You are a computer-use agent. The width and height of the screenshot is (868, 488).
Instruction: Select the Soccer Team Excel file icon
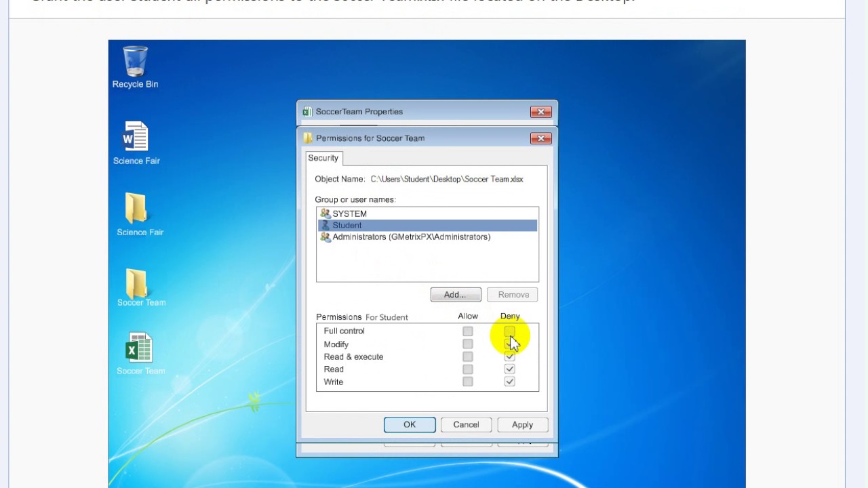point(140,354)
